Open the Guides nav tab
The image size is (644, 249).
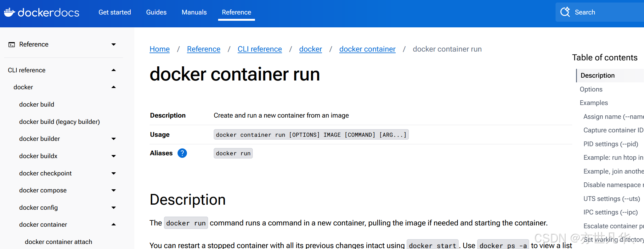coord(156,12)
